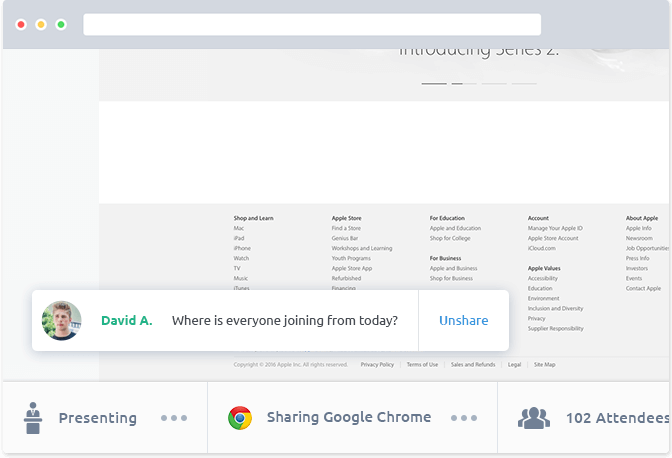Open the Mac footer link
The width and height of the screenshot is (672, 458).
tap(239, 228)
